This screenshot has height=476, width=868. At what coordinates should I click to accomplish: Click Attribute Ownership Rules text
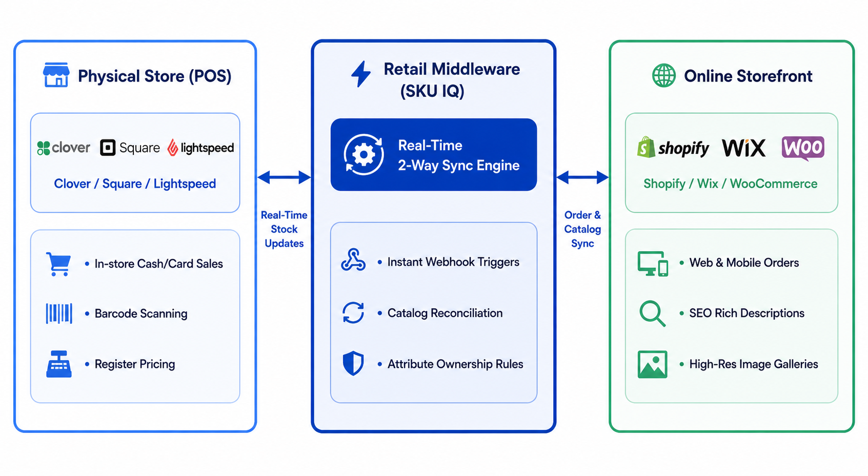pyautogui.click(x=455, y=364)
